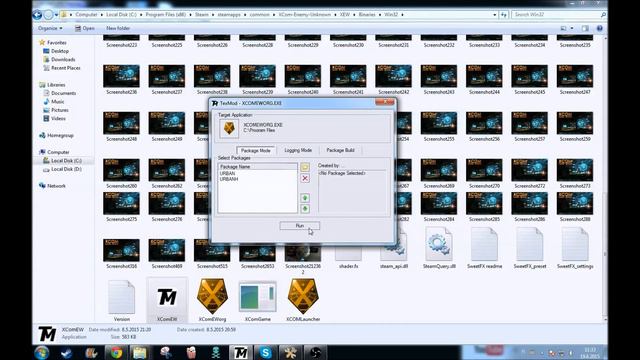Open the Windows Start button
The image size is (640, 360).
pos(42,353)
